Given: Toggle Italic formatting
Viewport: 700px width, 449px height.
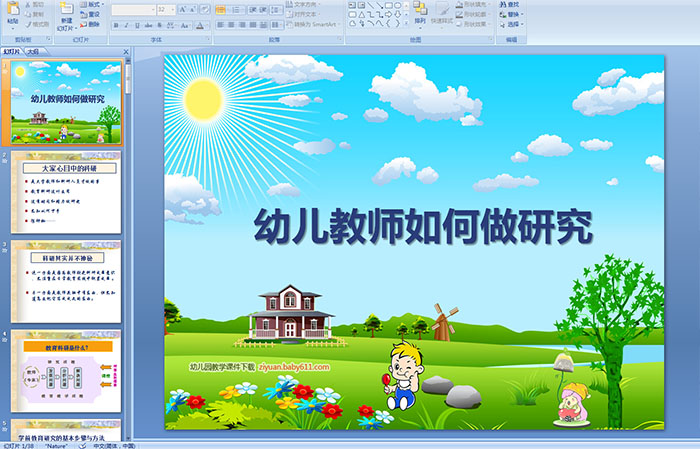Looking at the screenshot, I should pos(126,25).
